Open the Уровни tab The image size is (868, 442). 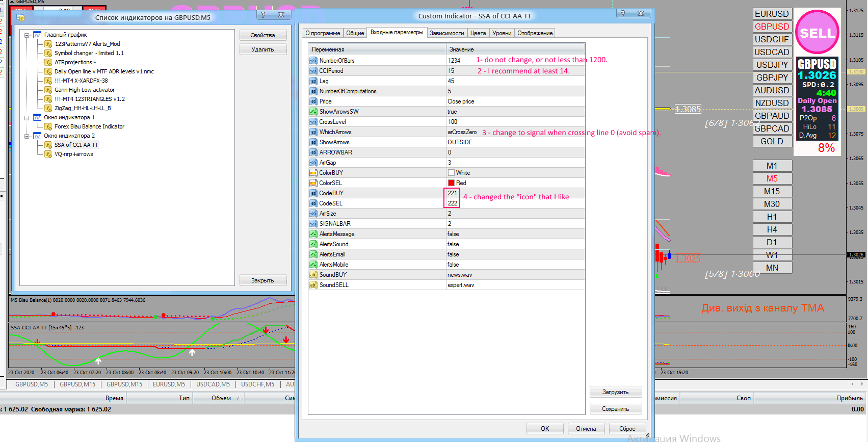point(502,33)
